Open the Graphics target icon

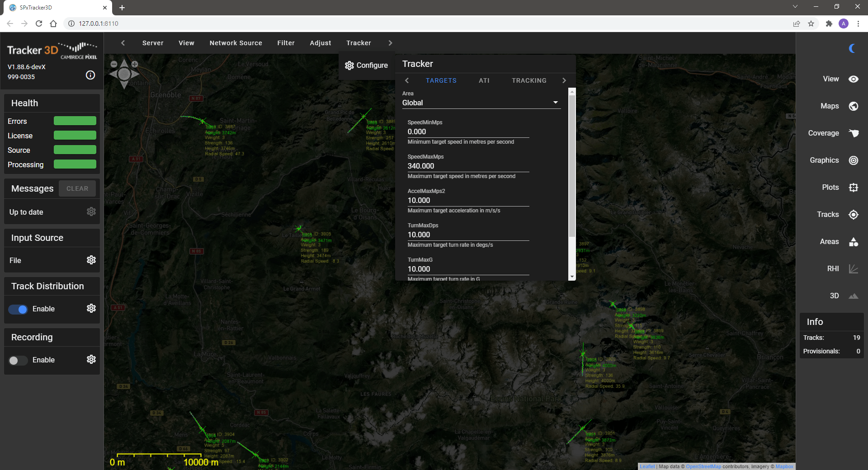[853, 160]
